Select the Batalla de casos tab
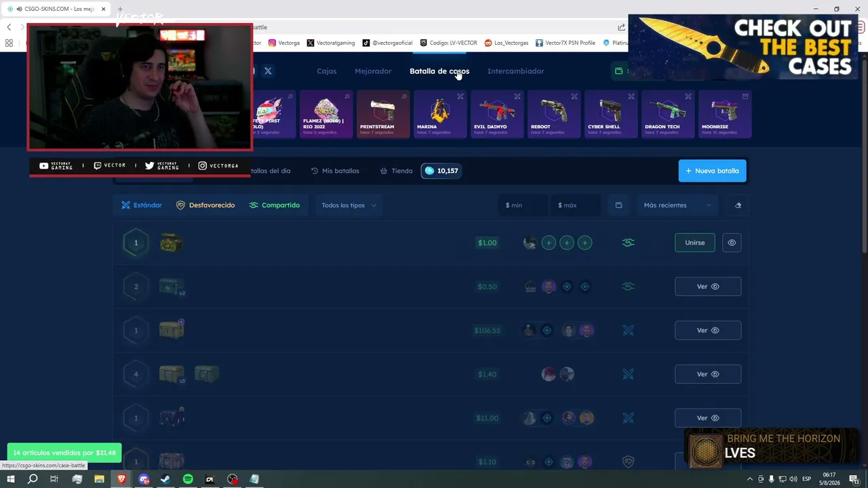 point(439,71)
